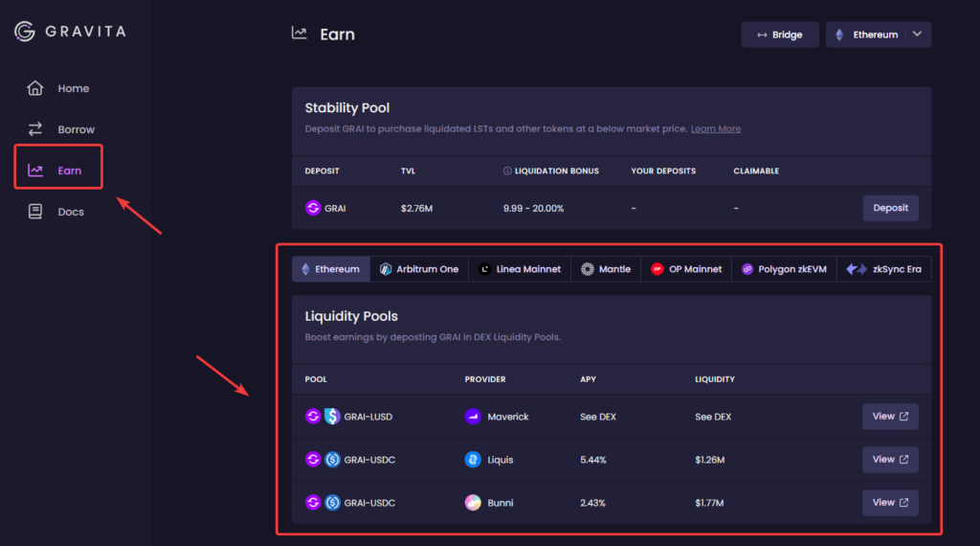This screenshot has width=980, height=546.
Task: View the GRAI-USDC Liquis pool
Action: [x=891, y=460]
